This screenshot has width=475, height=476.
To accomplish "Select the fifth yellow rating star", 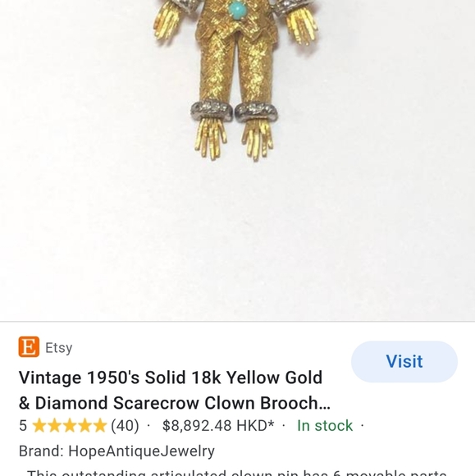I will (x=100, y=425).
